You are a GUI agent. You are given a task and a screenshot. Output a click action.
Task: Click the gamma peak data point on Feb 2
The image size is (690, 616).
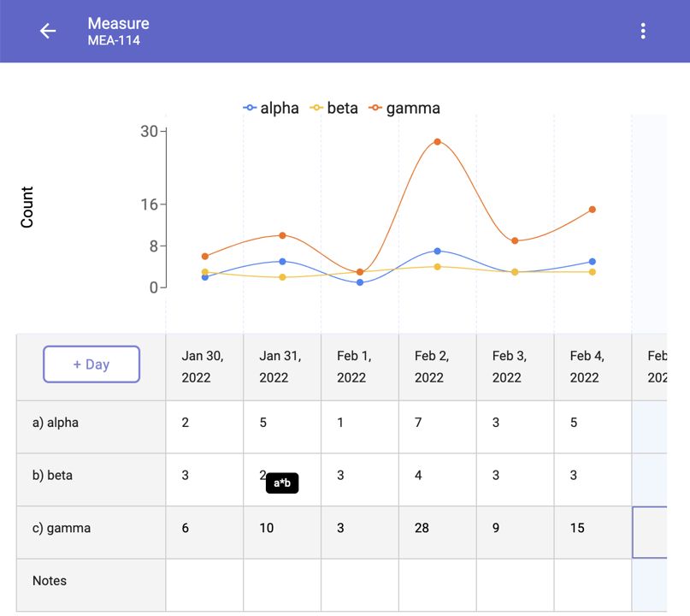point(438,141)
